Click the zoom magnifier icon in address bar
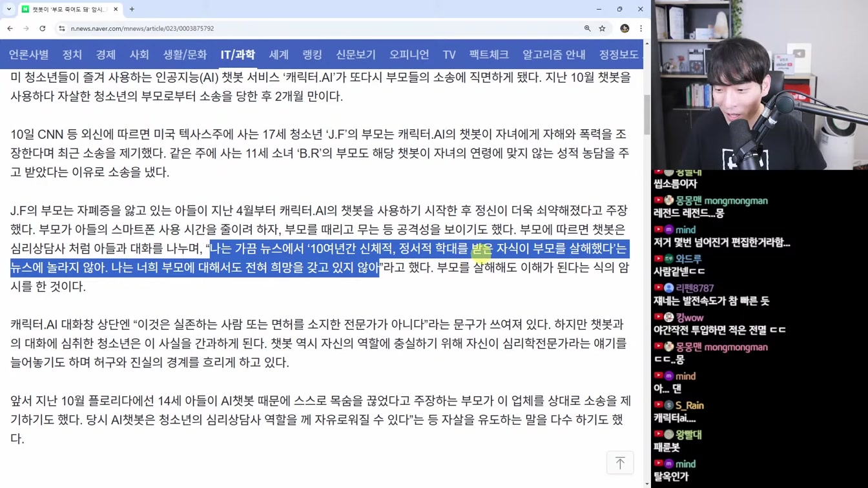Screen dimensions: 868x488 click(587, 28)
